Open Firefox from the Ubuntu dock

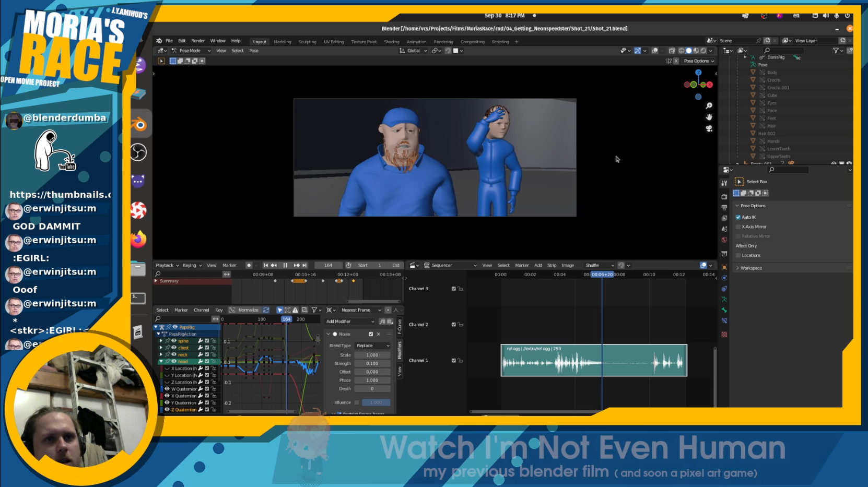[x=138, y=239]
